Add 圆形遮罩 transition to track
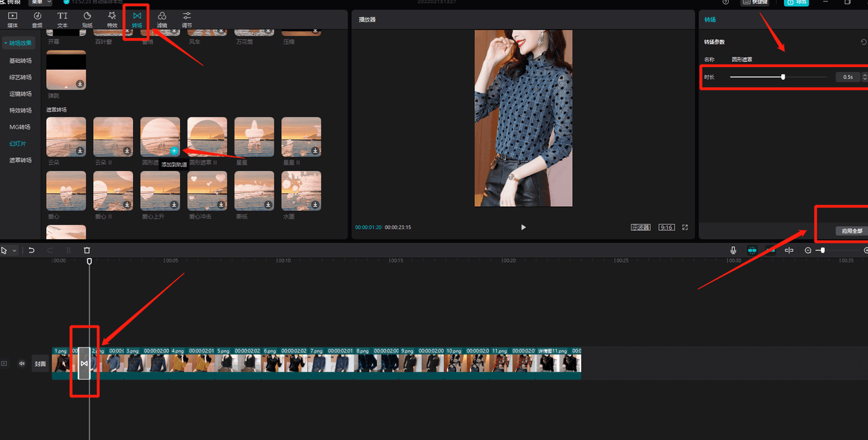 click(x=174, y=150)
